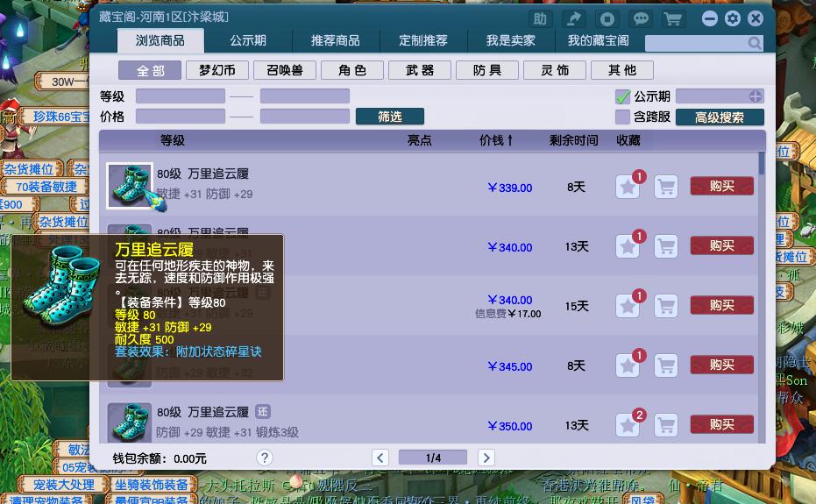Buy the ¥345.00 item
This screenshot has width=816, height=504.
coord(722,365)
